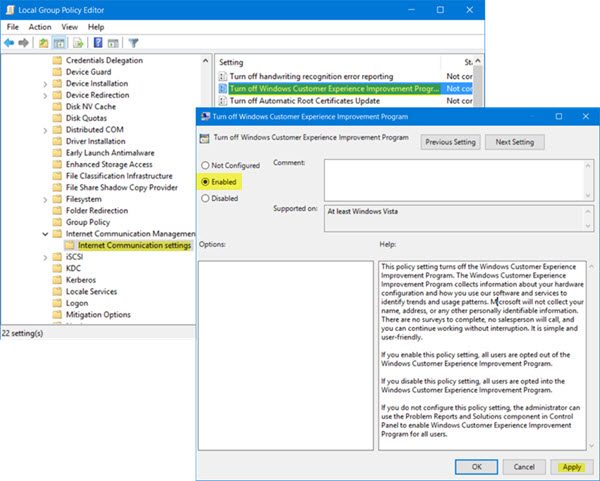
Task: Open the Help menu
Action: coord(96,27)
